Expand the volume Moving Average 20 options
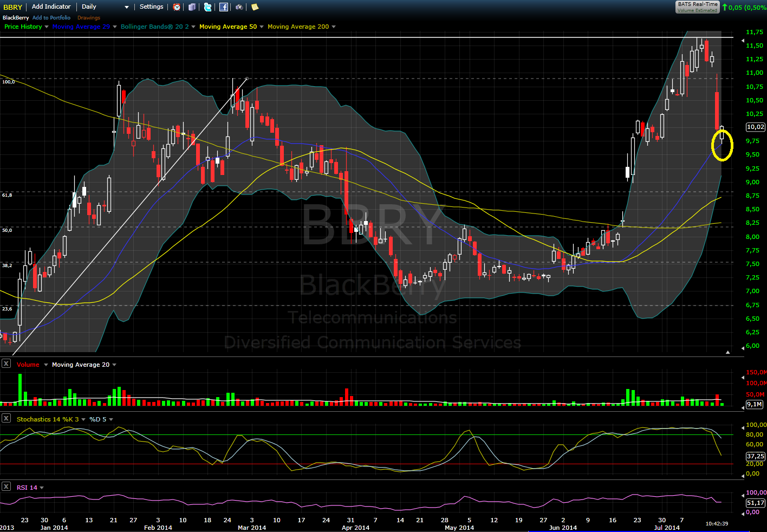Image resolution: width=767 pixels, height=532 pixels. click(x=114, y=365)
